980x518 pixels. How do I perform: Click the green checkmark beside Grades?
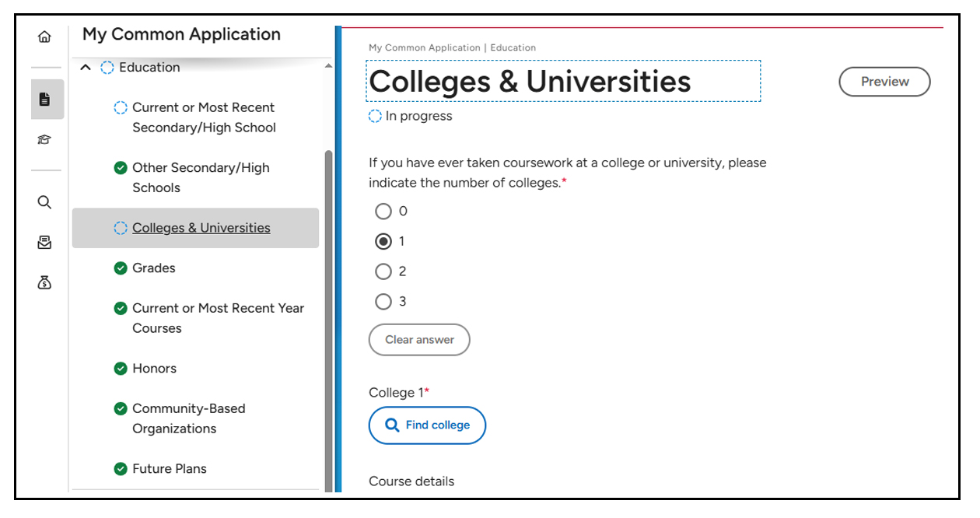[121, 268]
